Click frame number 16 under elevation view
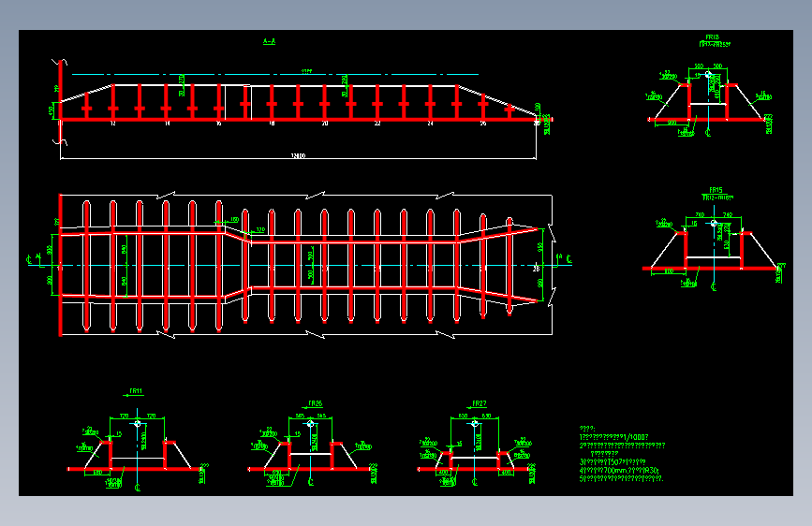Image resolution: width=812 pixels, height=526 pixels. 219,124
